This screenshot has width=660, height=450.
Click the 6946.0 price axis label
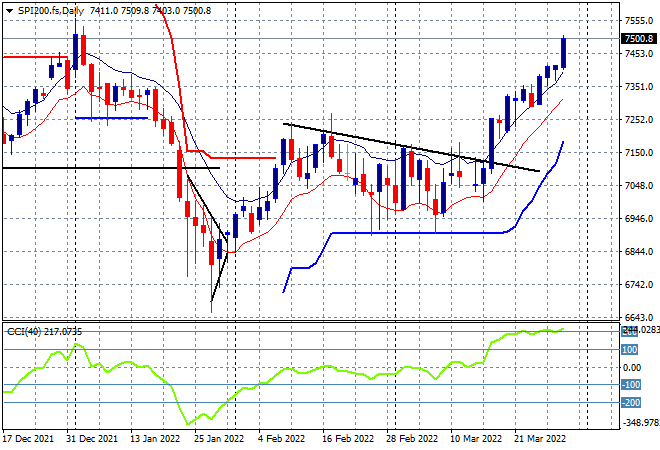pyautogui.click(x=639, y=218)
